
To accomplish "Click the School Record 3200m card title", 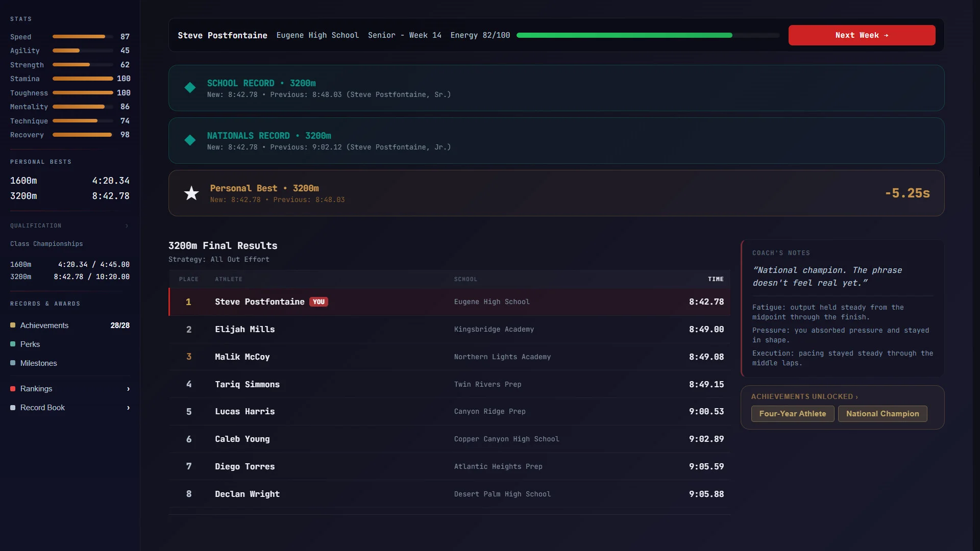I will point(261,83).
